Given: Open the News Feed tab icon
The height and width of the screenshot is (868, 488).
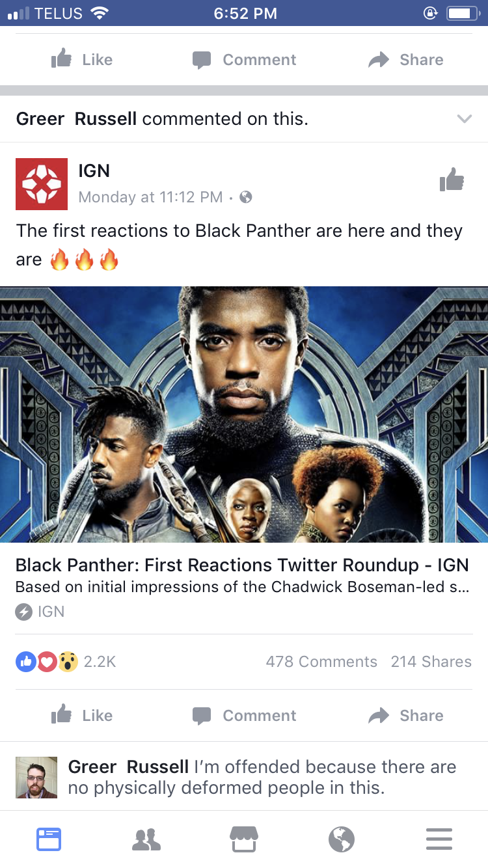Looking at the screenshot, I should [49, 839].
